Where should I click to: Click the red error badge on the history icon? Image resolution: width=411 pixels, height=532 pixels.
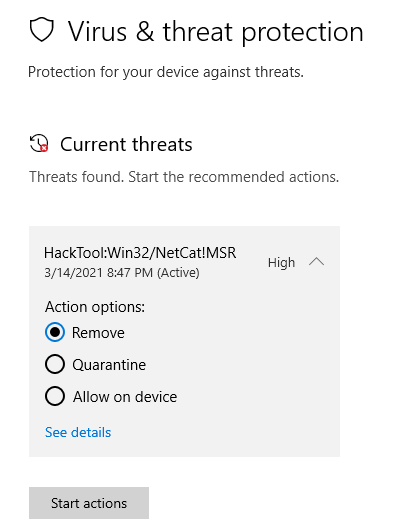click(44, 148)
